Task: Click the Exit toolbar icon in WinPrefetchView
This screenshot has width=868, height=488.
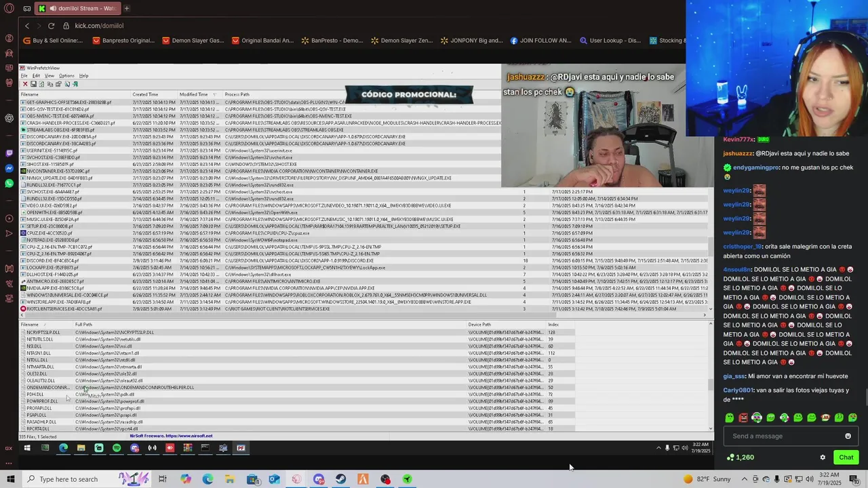Action: tap(75, 84)
